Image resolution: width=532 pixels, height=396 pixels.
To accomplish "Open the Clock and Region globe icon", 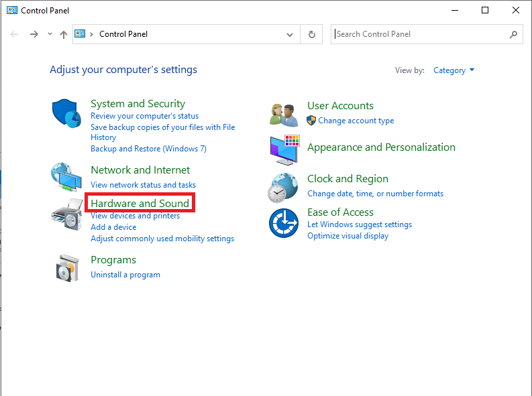I will tap(283, 188).
